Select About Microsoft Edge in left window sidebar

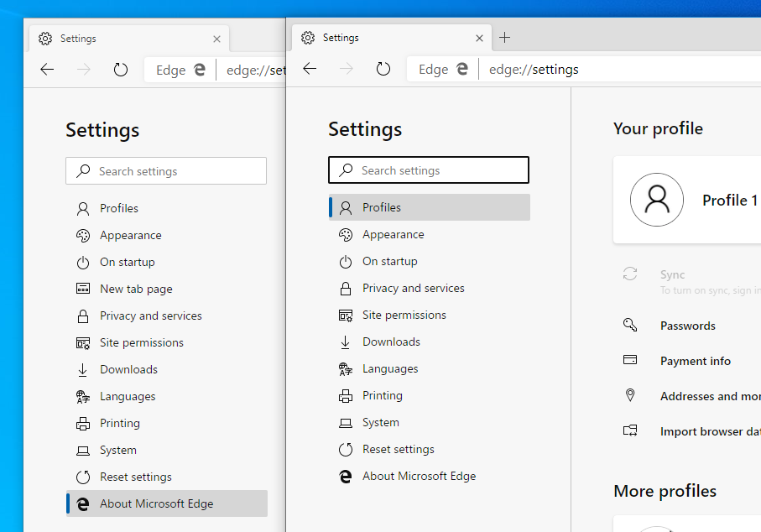pos(166,503)
